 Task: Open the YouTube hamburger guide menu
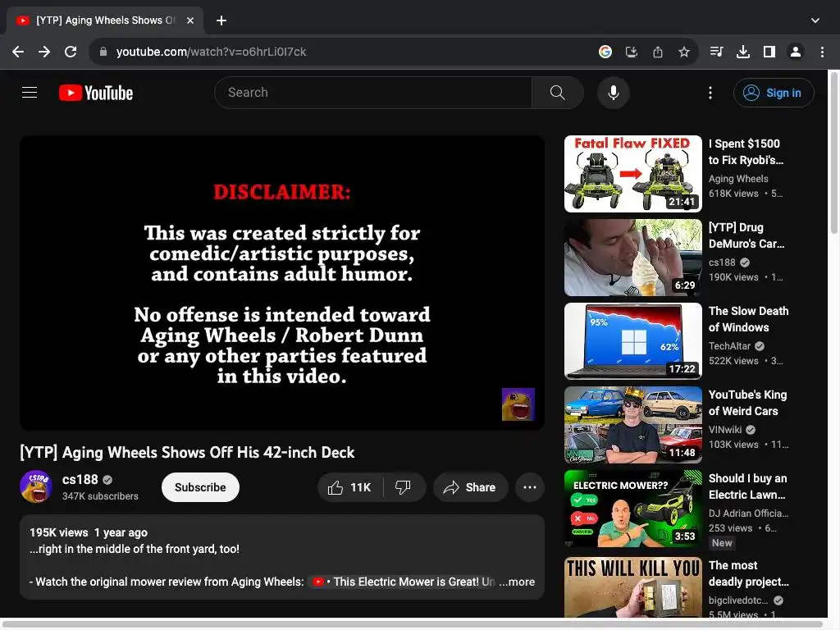(x=30, y=93)
